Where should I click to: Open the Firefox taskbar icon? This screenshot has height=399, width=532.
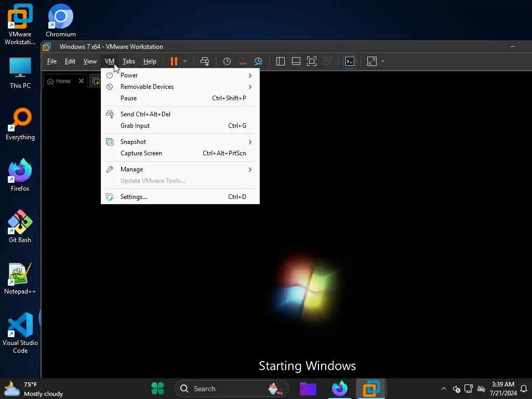pos(339,389)
